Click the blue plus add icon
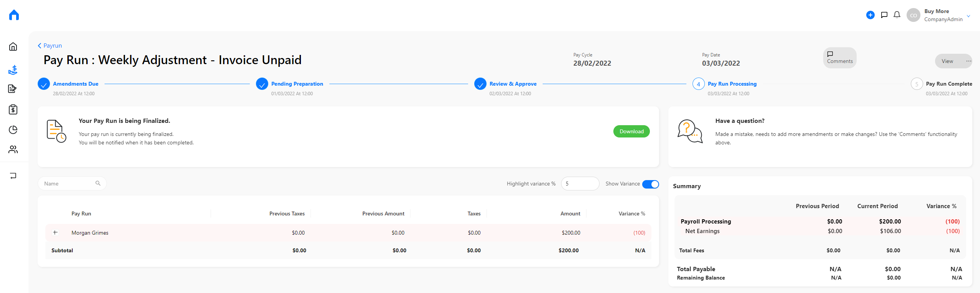The width and height of the screenshot is (980, 293). pos(870,15)
